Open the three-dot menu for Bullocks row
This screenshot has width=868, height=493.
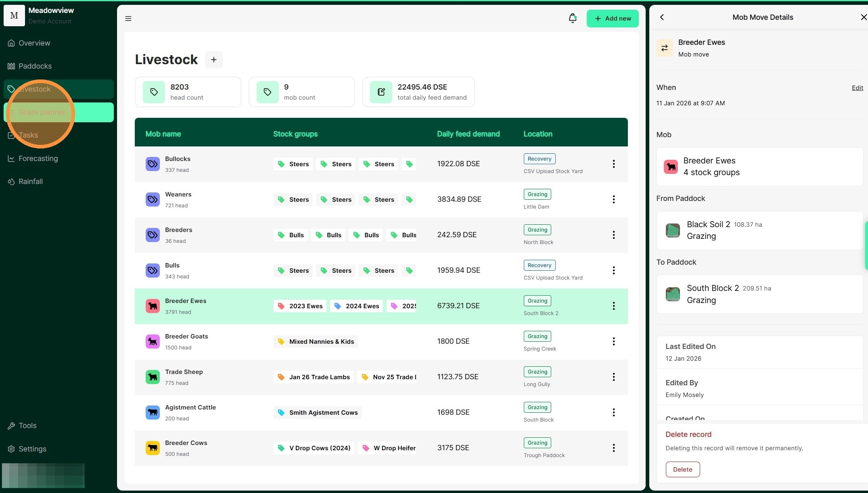click(x=613, y=164)
